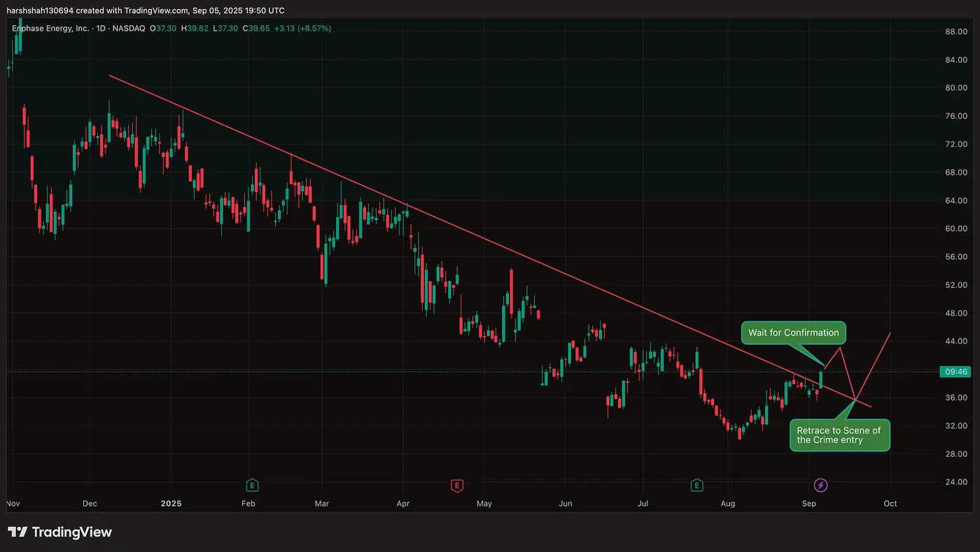Click the Dec label on time axis

tap(89, 504)
